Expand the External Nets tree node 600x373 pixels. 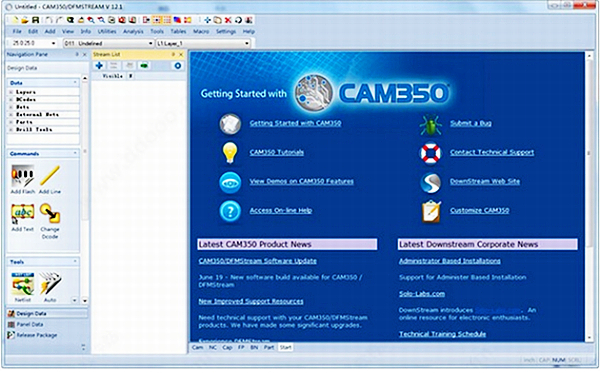click(x=11, y=114)
